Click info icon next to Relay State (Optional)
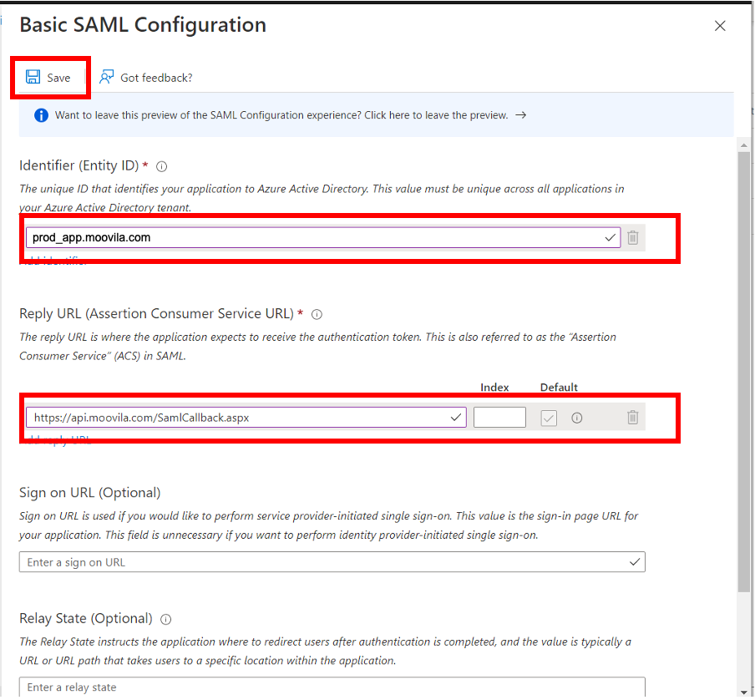Image resolution: width=755 pixels, height=700 pixels. click(165, 620)
